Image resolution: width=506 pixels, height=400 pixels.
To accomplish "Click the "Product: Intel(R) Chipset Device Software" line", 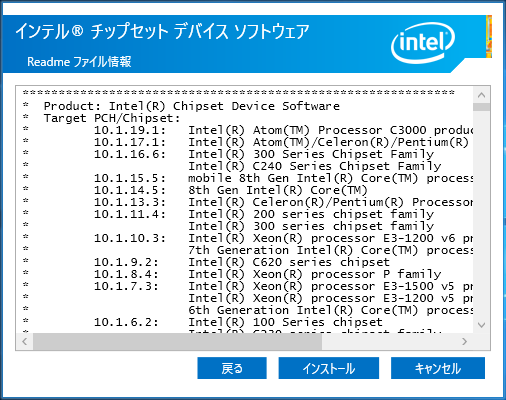I will click(x=192, y=106).
